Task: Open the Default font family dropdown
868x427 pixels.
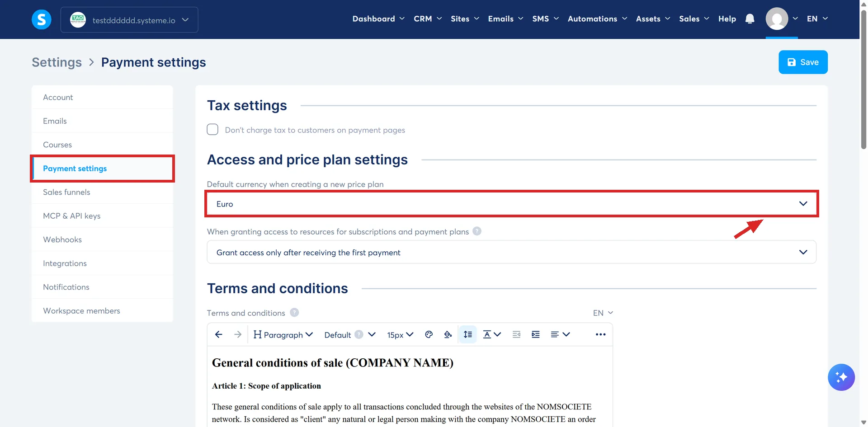Action: 349,334
